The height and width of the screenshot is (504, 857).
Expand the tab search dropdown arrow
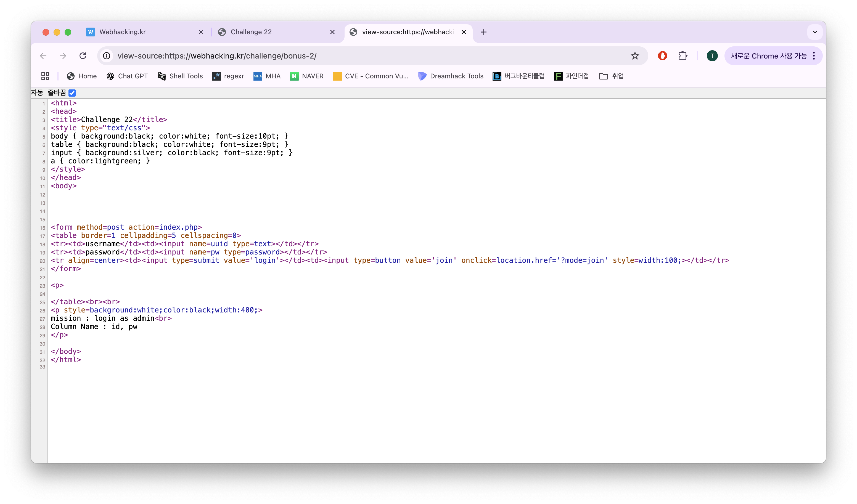tap(814, 32)
